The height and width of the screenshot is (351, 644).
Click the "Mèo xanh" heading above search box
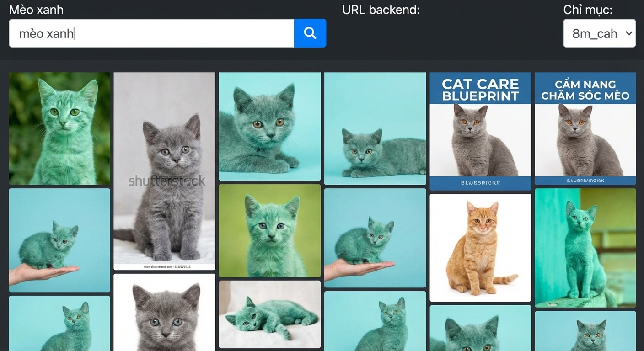[36, 10]
